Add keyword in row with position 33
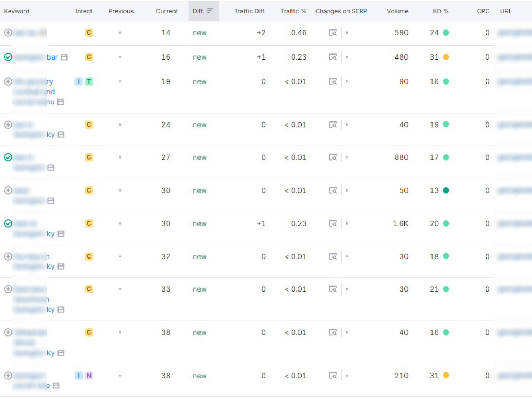532x399 pixels. click(x=8, y=289)
